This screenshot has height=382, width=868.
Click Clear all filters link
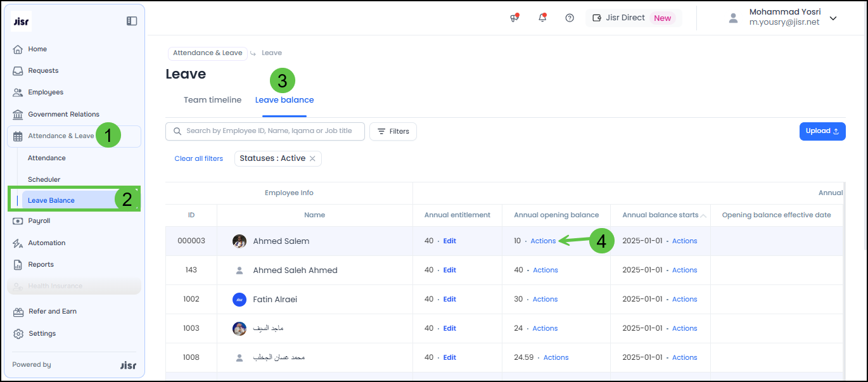198,158
